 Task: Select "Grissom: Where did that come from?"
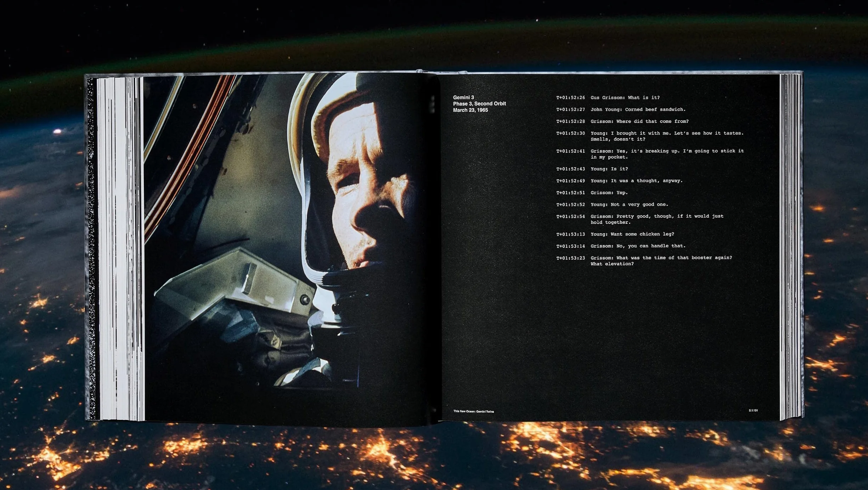(x=639, y=121)
